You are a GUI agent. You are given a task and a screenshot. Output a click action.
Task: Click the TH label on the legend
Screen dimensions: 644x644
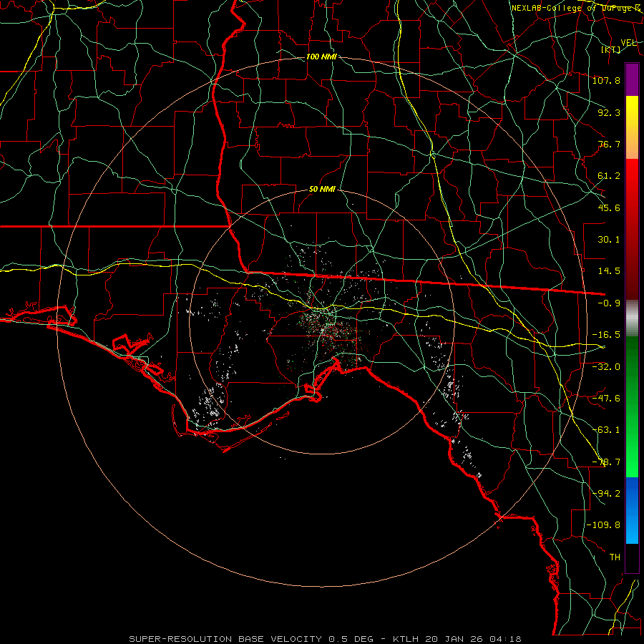(x=615, y=557)
